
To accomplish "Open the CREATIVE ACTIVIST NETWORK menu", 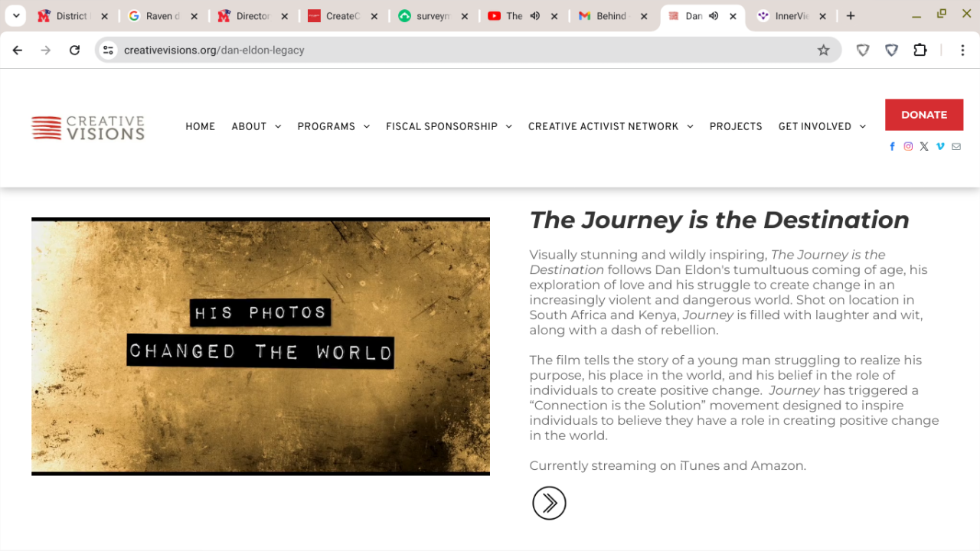I will 611,126.
